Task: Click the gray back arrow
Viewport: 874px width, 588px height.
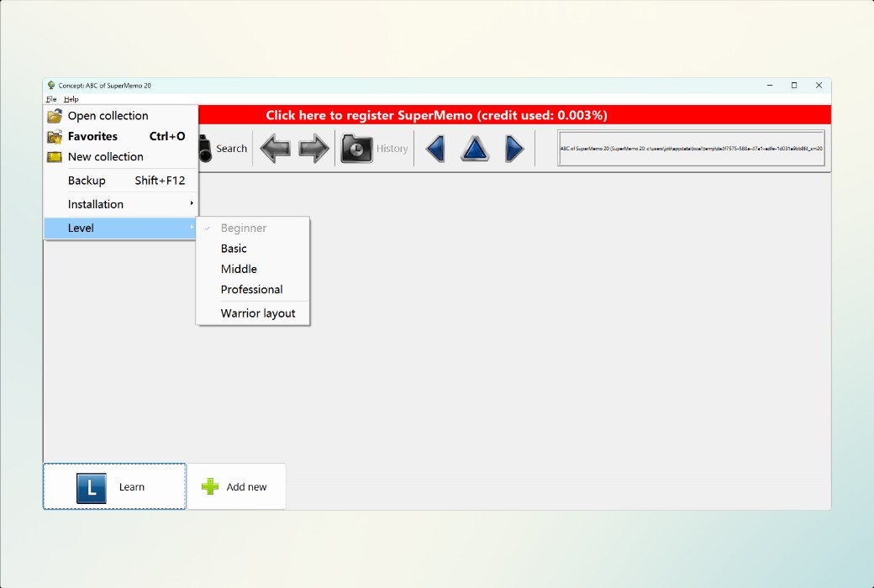Action: [275, 148]
